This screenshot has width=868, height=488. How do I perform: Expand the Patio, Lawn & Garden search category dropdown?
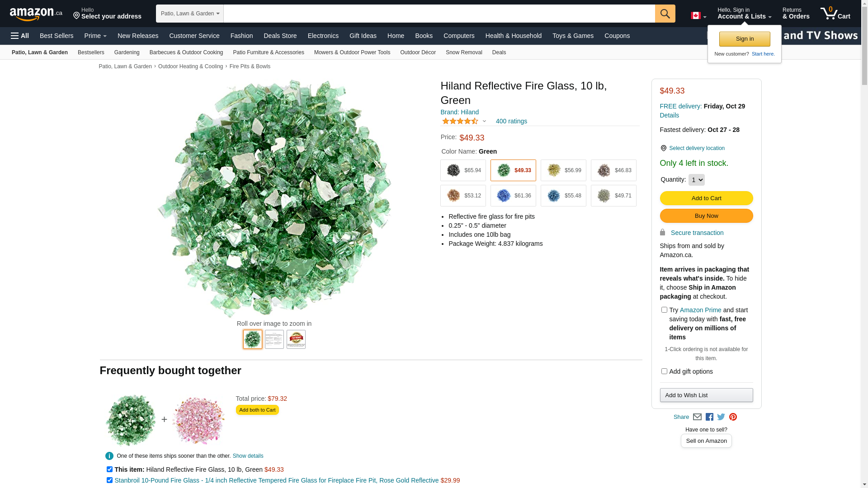190,14
